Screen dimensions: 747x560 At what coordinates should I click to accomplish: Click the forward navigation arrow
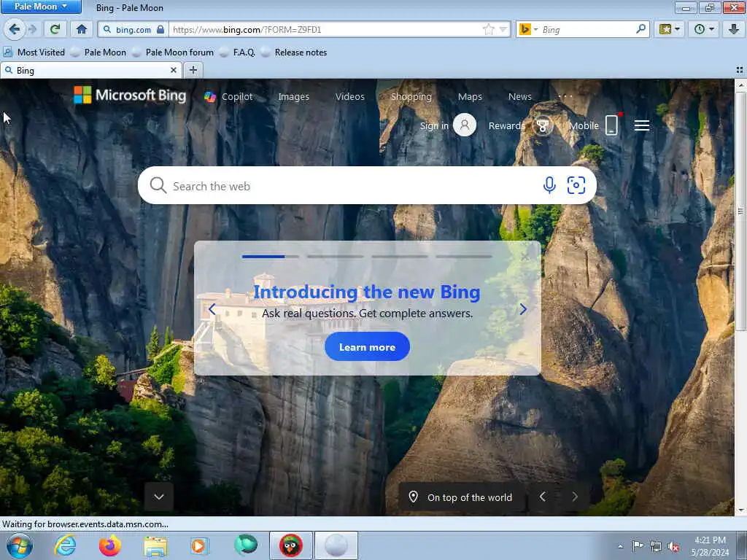point(33,29)
